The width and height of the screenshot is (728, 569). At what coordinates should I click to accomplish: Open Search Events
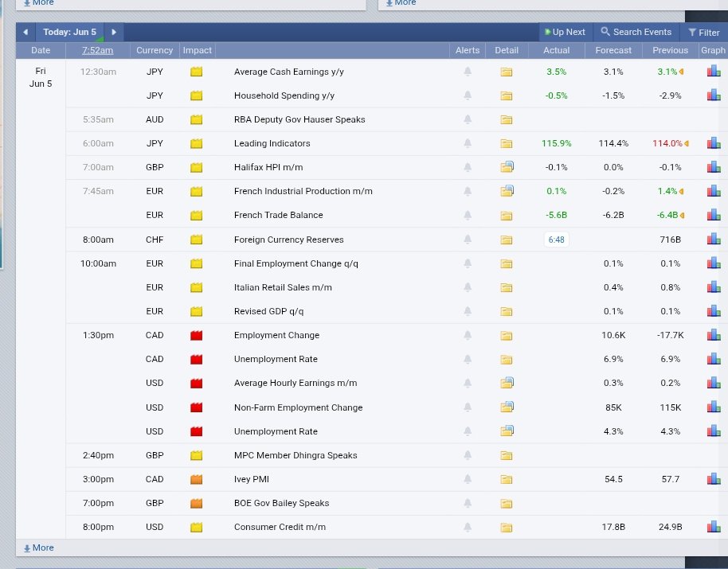coord(636,32)
